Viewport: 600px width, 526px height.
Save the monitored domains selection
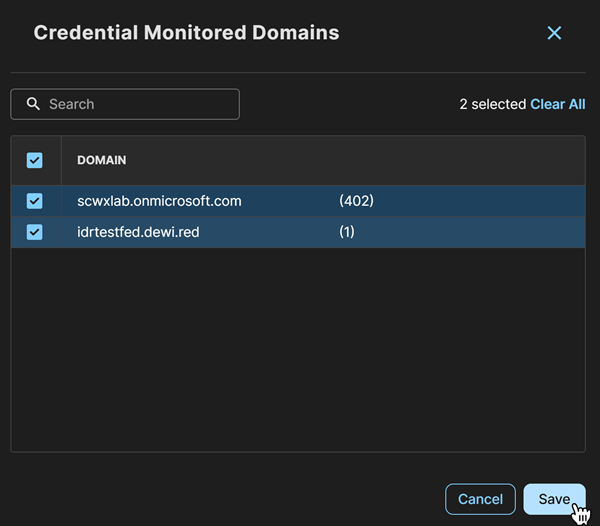coord(554,499)
